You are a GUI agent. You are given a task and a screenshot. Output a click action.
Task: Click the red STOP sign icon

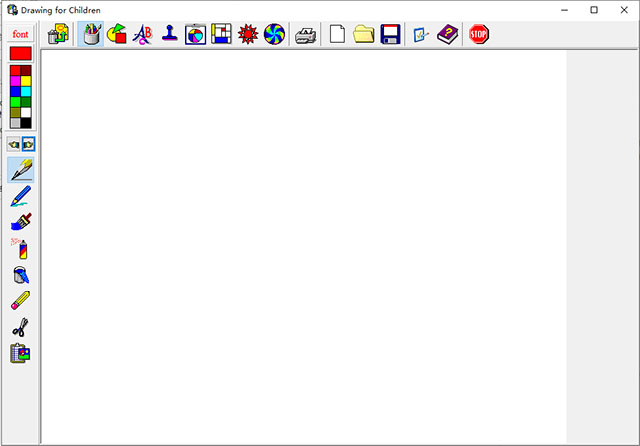click(x=479, y=34)
